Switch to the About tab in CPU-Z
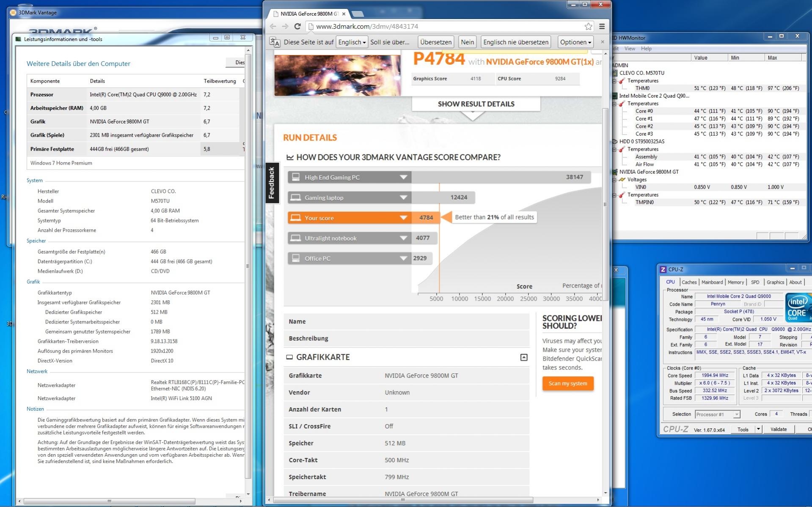Image resolution: width=812 pixels, height=507 pixels. coord(795,282)
